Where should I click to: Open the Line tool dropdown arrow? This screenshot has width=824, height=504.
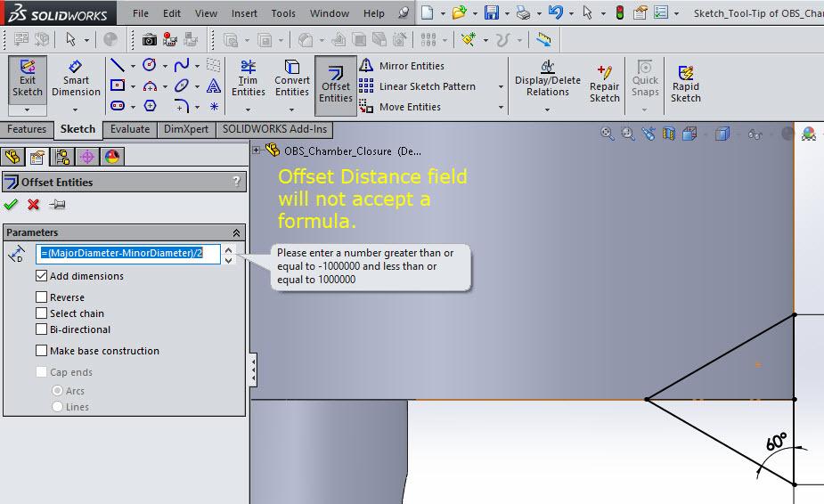click(x=133, y=66)
